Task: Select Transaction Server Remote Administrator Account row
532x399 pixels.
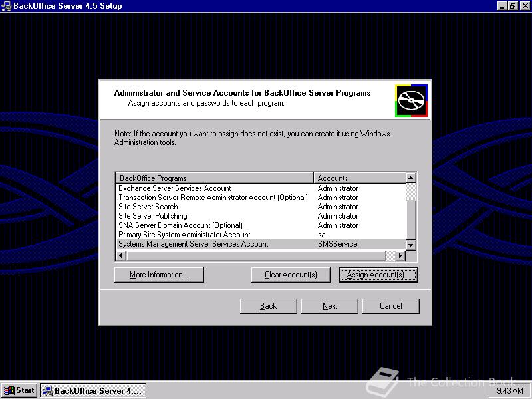Action: click(261, 198)
